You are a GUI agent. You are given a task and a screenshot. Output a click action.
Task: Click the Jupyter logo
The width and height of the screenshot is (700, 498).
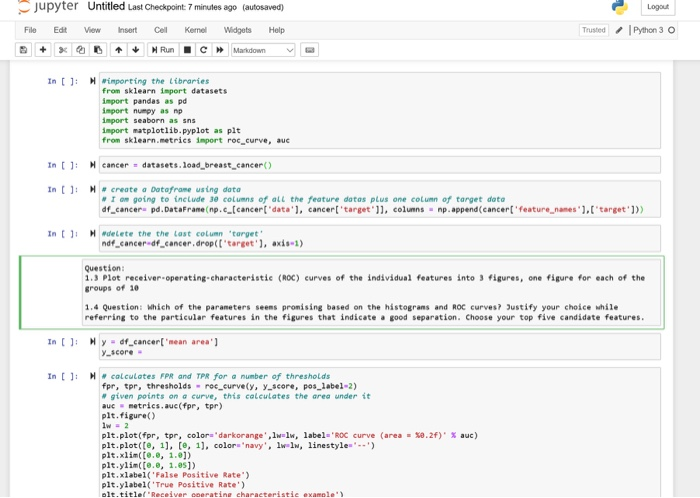coord(48,6)
